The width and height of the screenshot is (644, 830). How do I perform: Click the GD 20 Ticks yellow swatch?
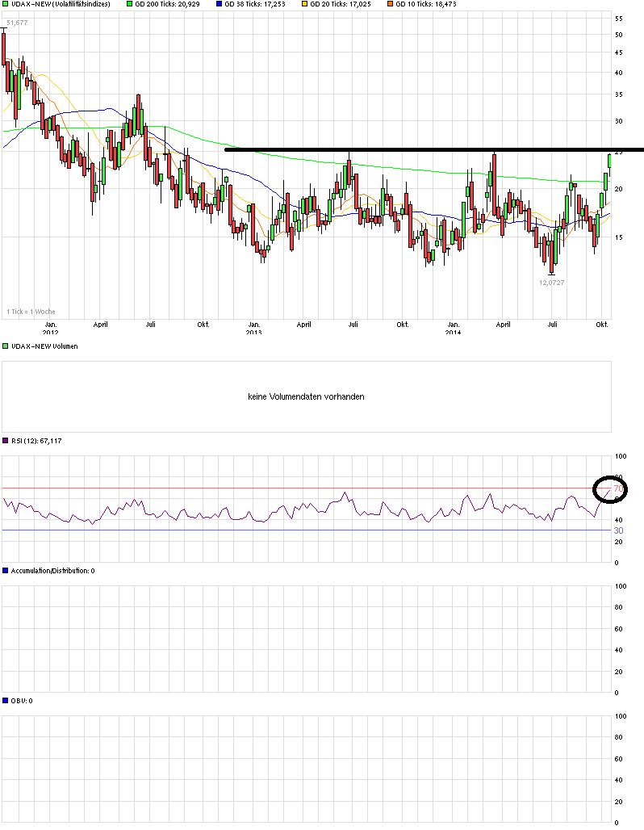[x=304, y=4]
